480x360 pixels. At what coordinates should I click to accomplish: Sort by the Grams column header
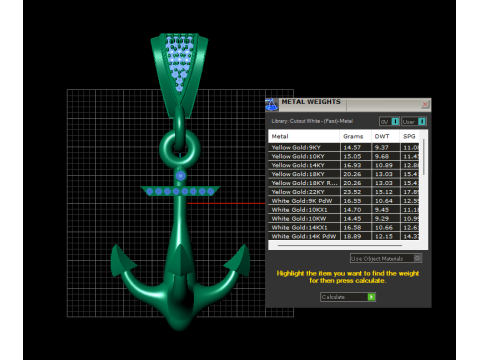tap(355, 136)
